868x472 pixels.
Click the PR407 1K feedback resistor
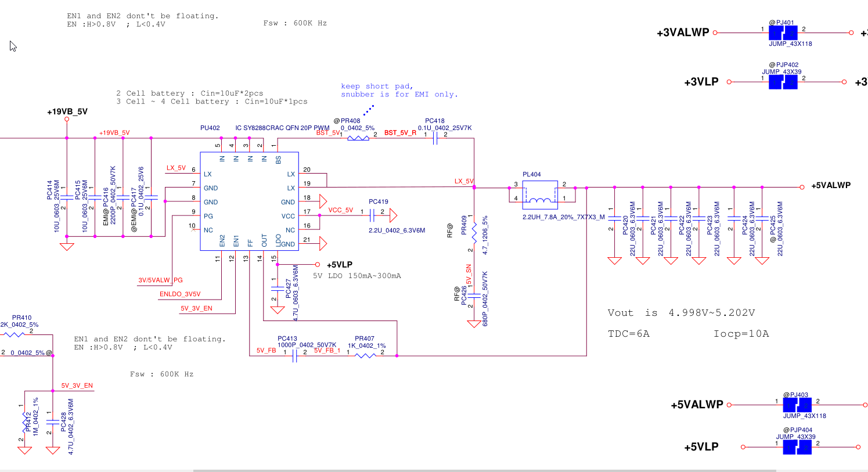365,355
